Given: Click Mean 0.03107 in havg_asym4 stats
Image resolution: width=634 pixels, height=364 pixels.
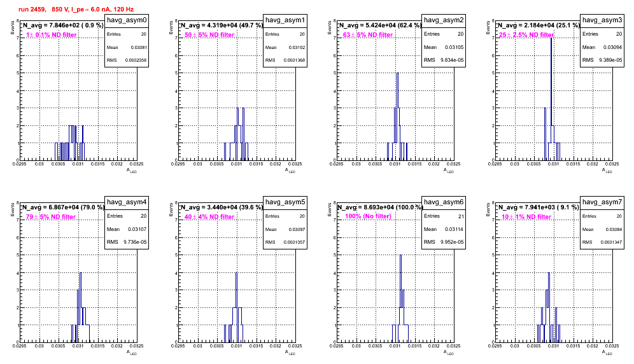Looking at the screenshot, I should (127, 229).
